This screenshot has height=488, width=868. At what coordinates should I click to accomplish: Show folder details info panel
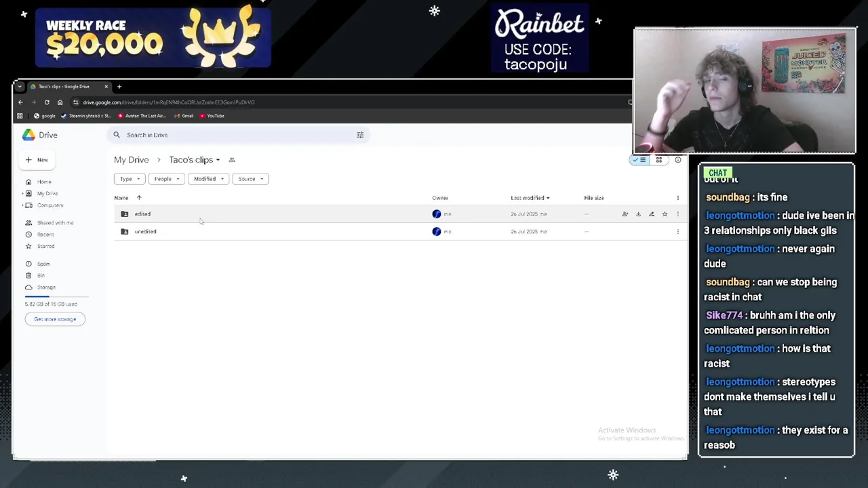click(677, 160)
